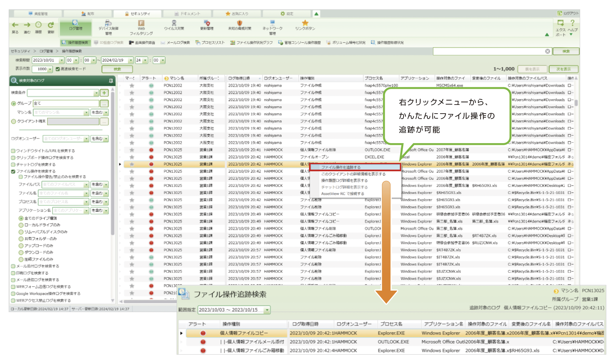Open 管理コンソール操作履歴 in sub toolbar
This screenshot has width=616, height=364.
(299, 43)
